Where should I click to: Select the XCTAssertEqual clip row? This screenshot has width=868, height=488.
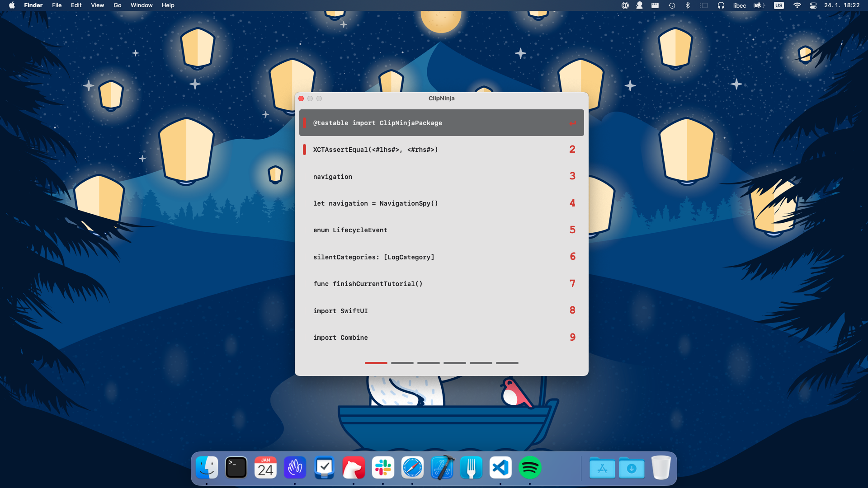[442, 150]
